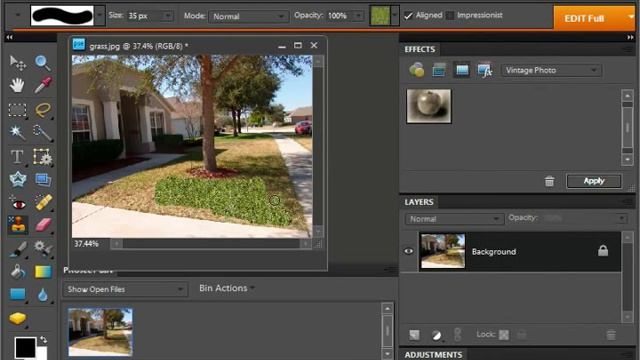
Task: Select the Eraser tool
Action: [x=43, y=225]
